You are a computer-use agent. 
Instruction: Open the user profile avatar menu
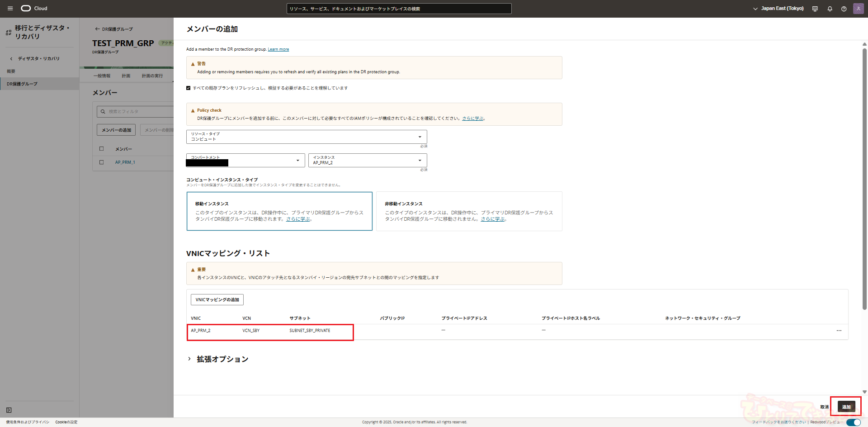858,9
